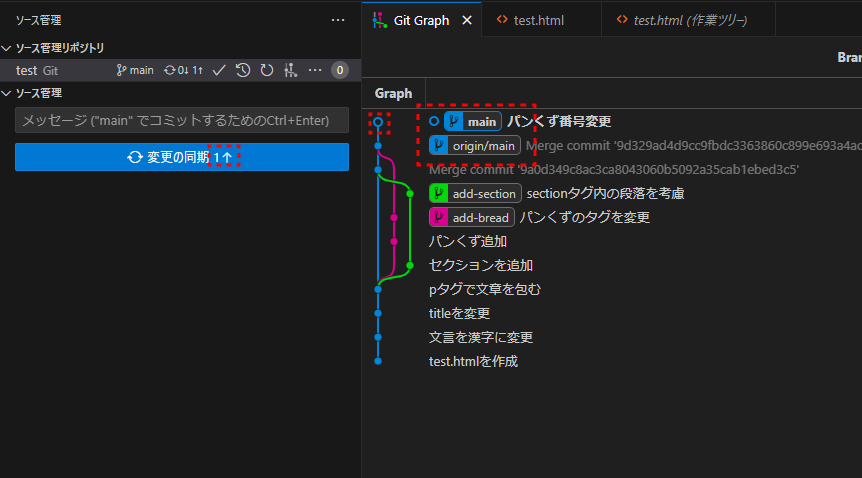The width and height of the screenshot is (862, 478).
Task: Click the ソース管理 panel title
Action: 38,20
